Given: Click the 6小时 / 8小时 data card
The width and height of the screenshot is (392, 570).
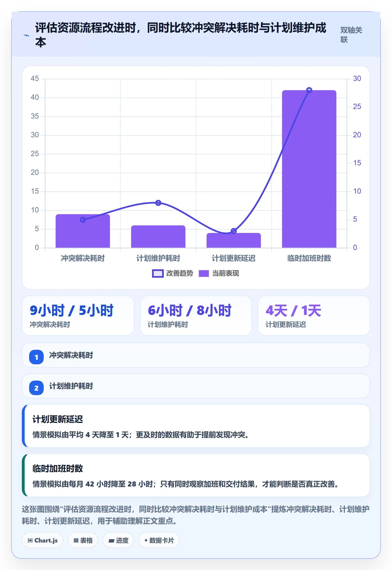Looking at the screenshot, I should pyautogui.click(x=196, y=316).
